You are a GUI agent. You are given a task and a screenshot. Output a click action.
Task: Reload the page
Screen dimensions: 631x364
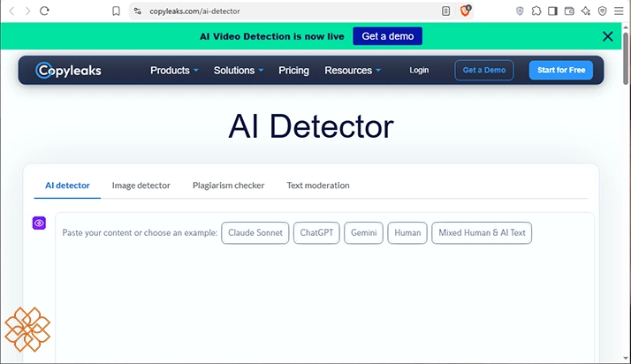click(44, 11)
